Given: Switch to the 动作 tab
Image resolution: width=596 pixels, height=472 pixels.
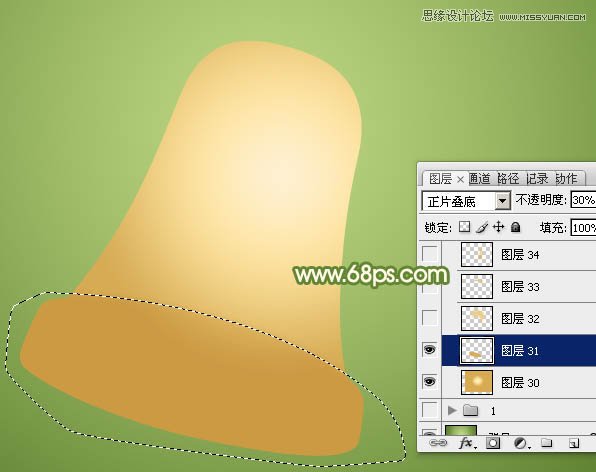Looking at the screenshot, I should pos(566,179).
